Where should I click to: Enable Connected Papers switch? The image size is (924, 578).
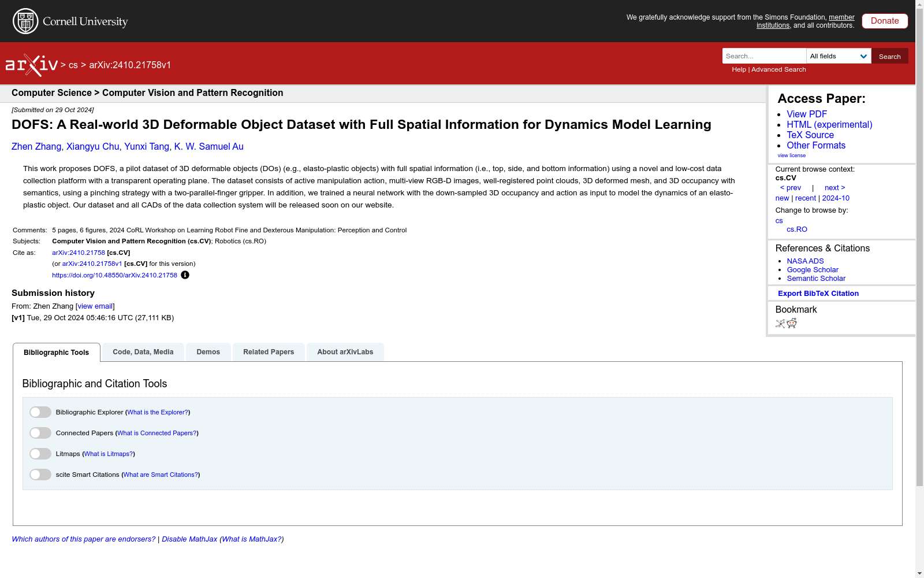40,433
